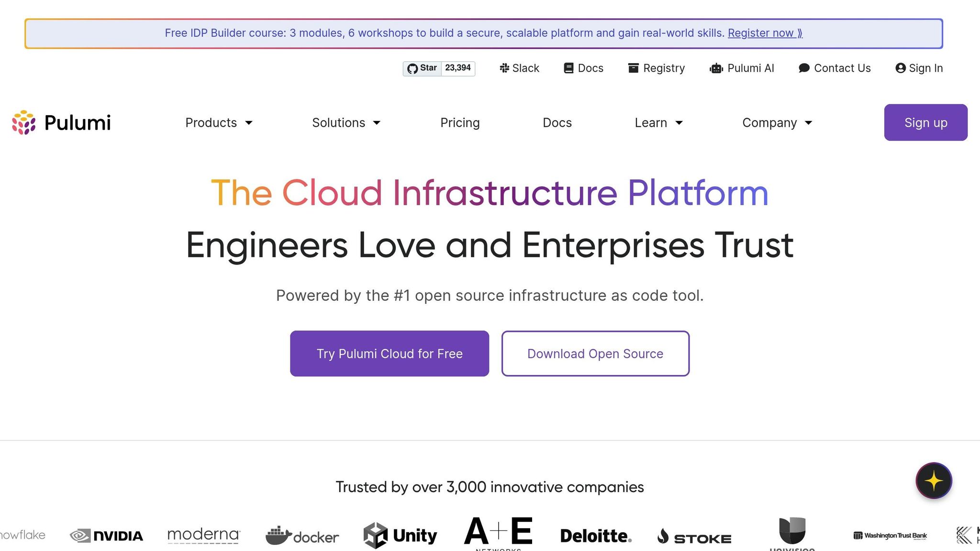Open the GitHub star count 23,394

pos(458,68)
